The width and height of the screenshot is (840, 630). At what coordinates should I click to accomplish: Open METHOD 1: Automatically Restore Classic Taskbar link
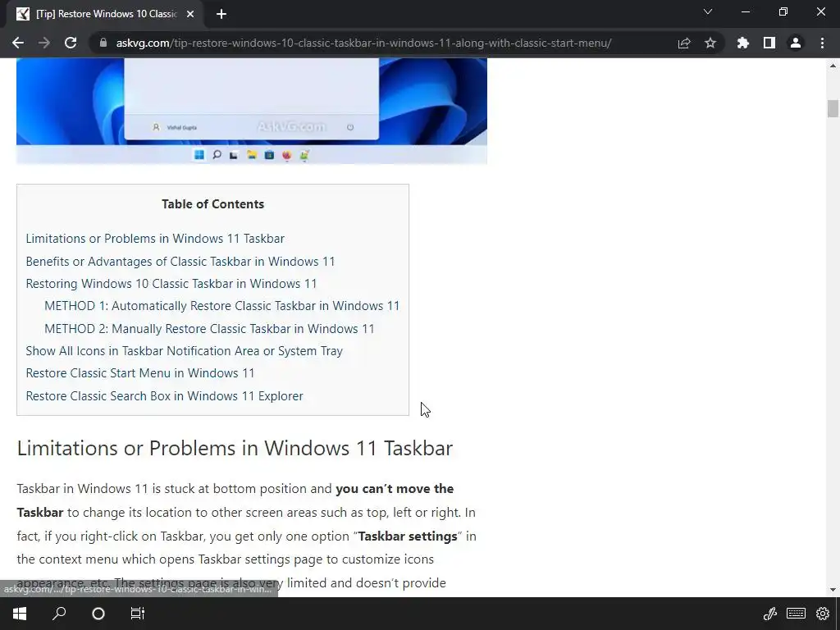(221, 306)
